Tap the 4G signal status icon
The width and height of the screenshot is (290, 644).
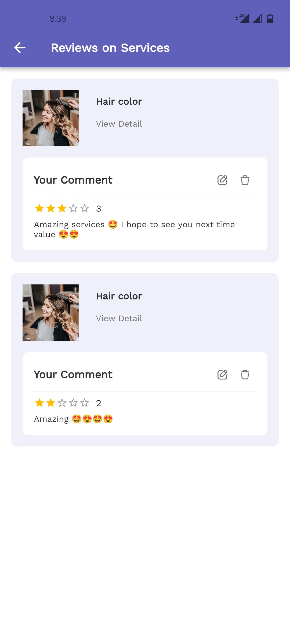(x=242, y=19)
